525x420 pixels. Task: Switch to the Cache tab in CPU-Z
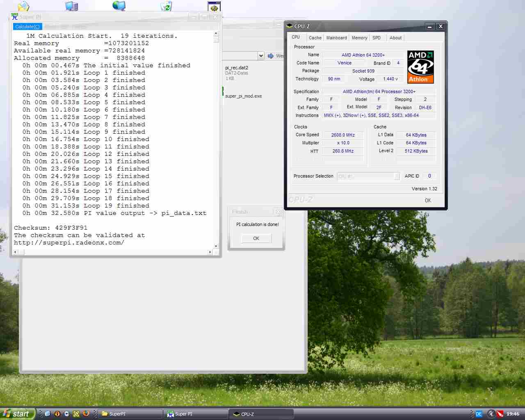(x=315, y=38)
